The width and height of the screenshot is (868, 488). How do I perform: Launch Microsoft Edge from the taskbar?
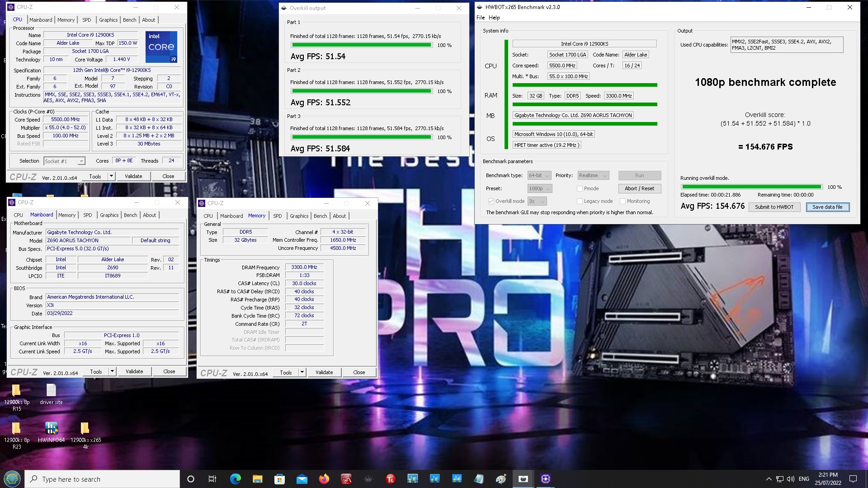click(235, 479)
